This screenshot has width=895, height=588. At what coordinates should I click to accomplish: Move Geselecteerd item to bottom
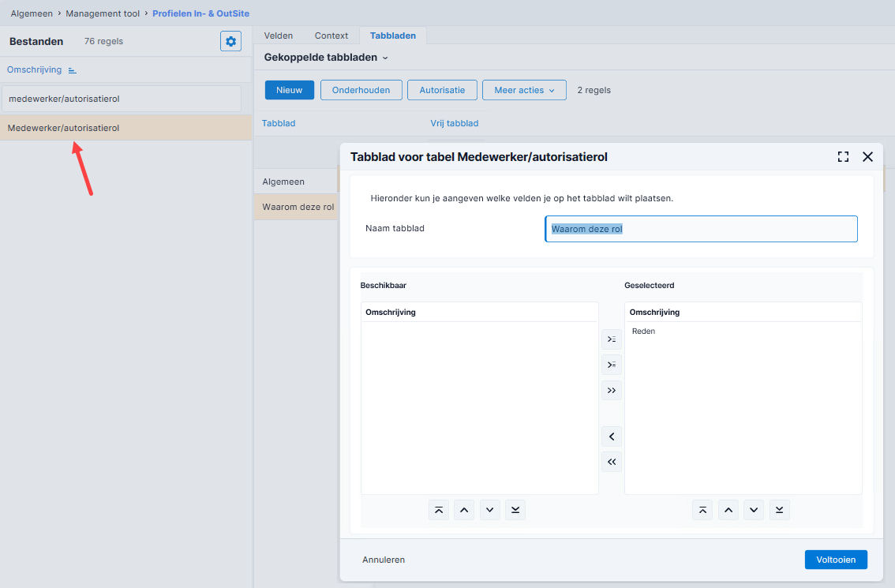click(779, 510)
